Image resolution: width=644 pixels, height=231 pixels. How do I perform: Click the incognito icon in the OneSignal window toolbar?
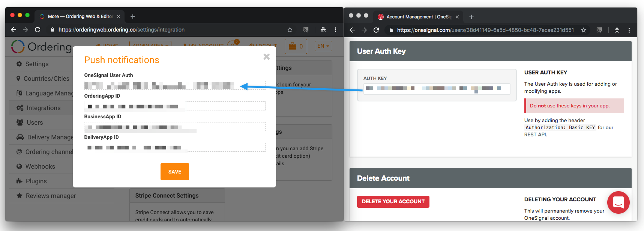pos(617,30)
